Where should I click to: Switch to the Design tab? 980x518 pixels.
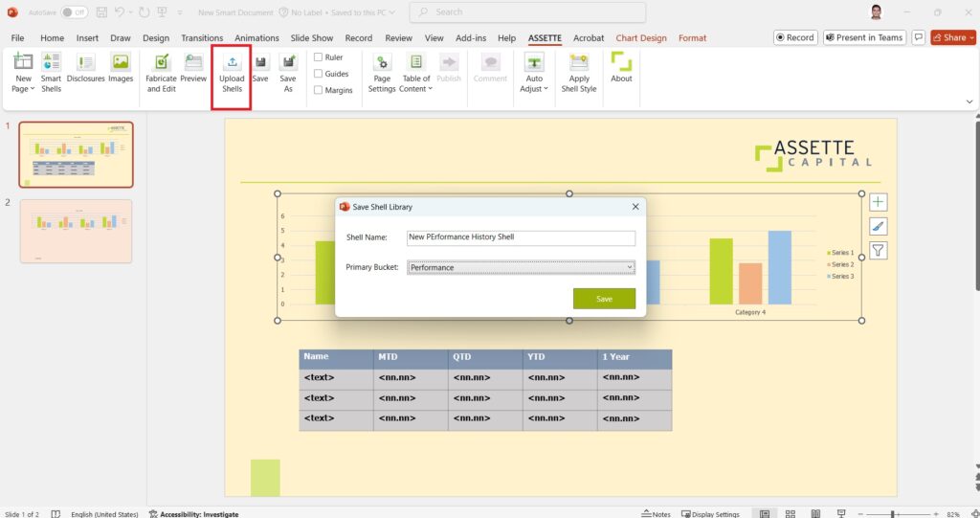coord(156,37)
